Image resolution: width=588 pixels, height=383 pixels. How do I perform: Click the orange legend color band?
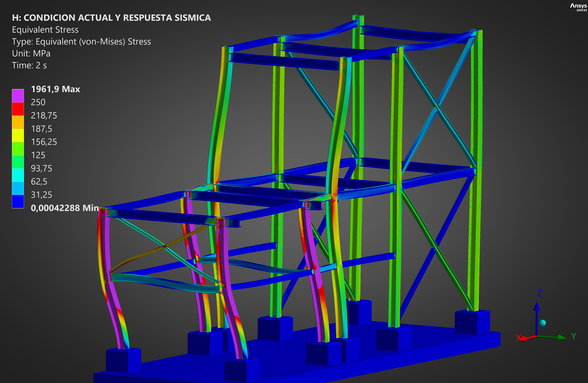(18, 122)
